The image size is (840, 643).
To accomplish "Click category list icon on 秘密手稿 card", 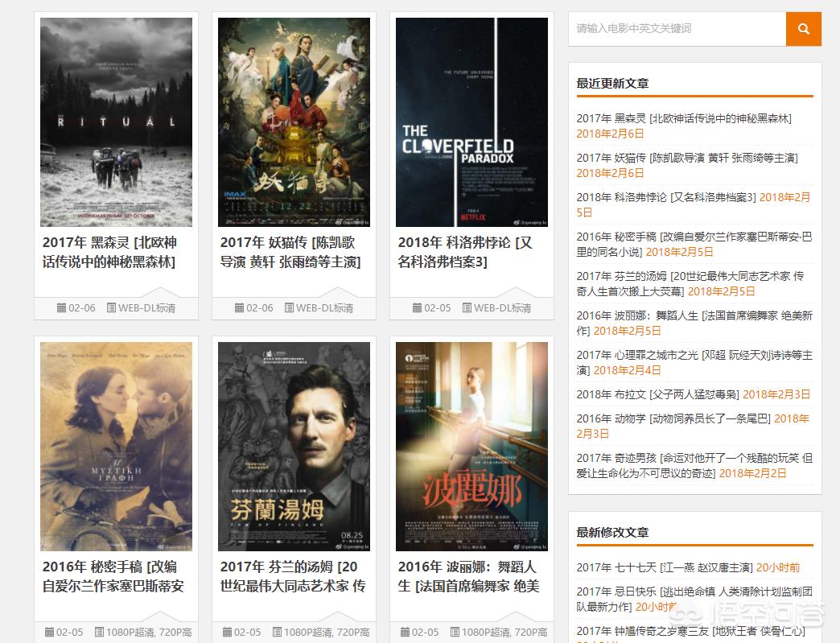I will (99, 632).
